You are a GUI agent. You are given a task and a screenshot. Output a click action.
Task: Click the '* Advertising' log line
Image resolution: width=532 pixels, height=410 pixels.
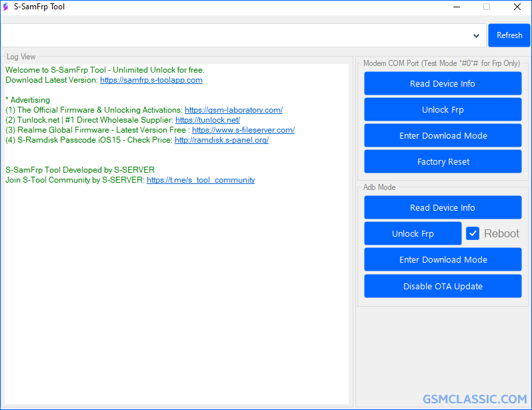tap(27, 100)
